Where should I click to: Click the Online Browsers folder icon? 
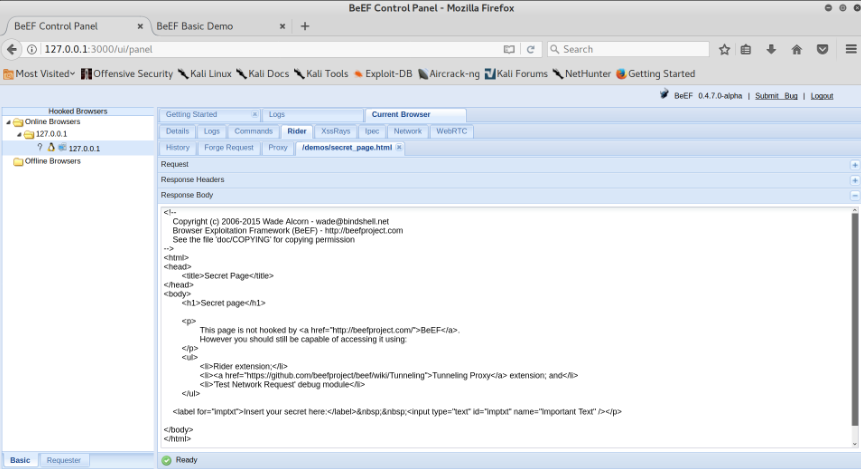pyautogui.click(x=18, y=122)
